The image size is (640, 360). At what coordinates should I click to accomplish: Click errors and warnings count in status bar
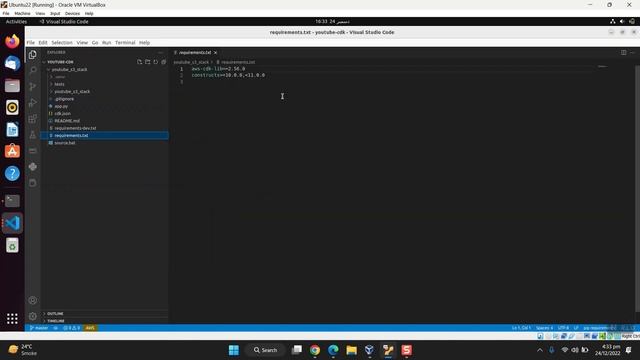[x=71, y=328]
